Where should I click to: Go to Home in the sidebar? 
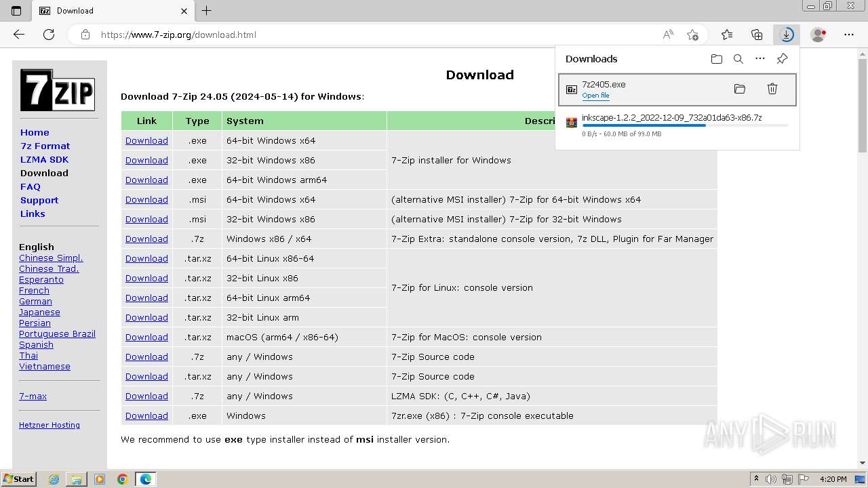35,132
